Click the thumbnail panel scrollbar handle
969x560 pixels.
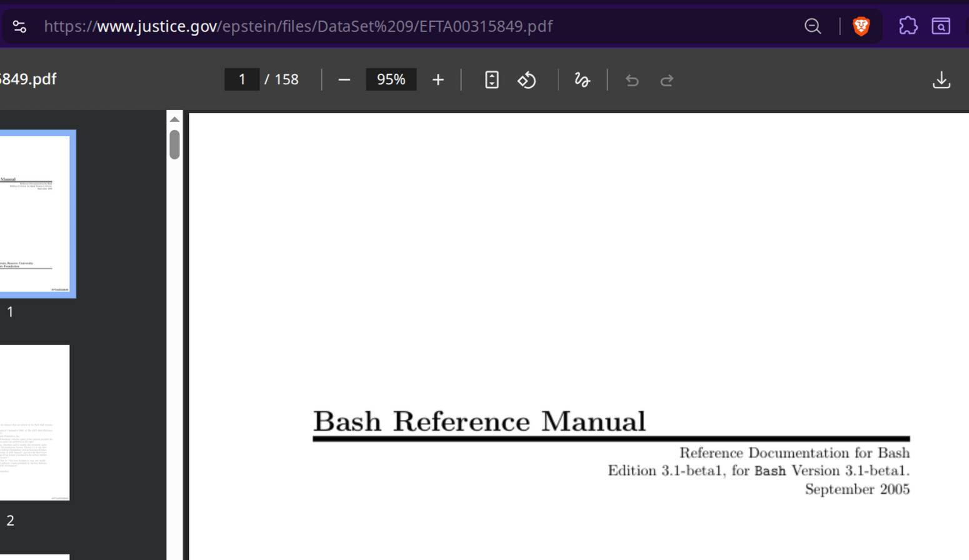click(x=174, y=144)
